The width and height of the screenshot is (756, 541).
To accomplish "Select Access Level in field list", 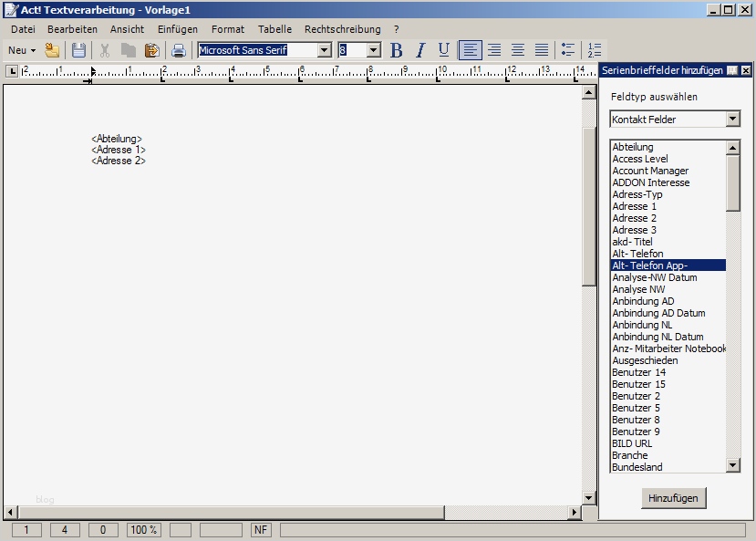I will pyautogui.click(x=668, y=159).
